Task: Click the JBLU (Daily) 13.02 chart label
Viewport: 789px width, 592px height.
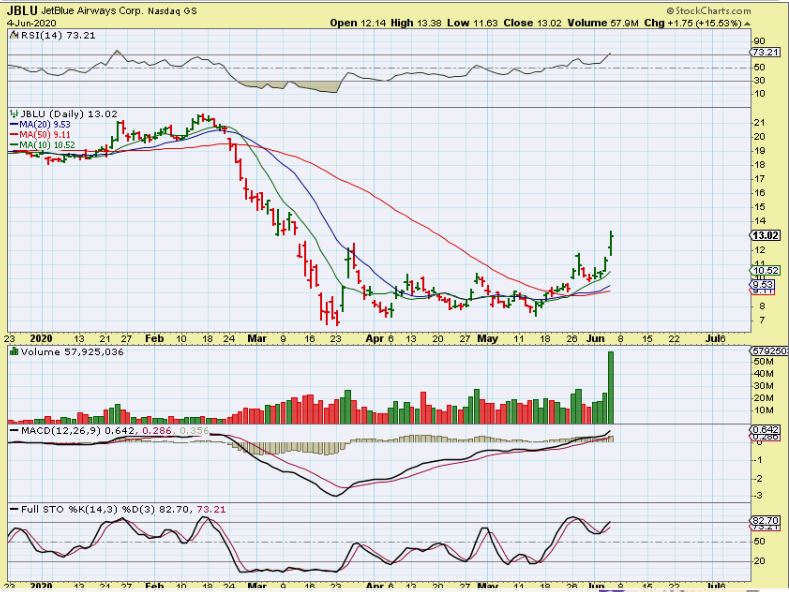Action: coord(69,114)
